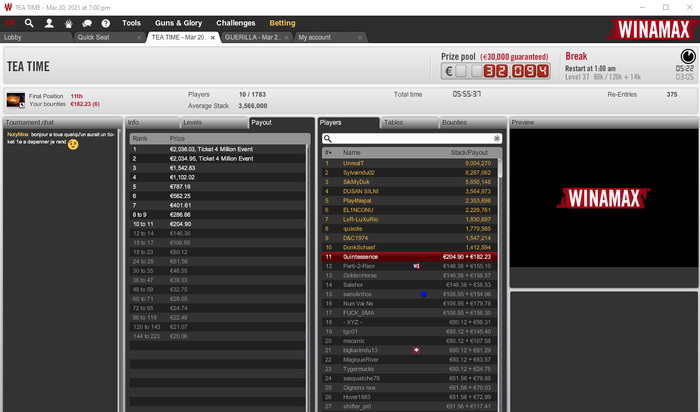Select player EL1NCONU row

pyautogui.click(x=409, y=210)
